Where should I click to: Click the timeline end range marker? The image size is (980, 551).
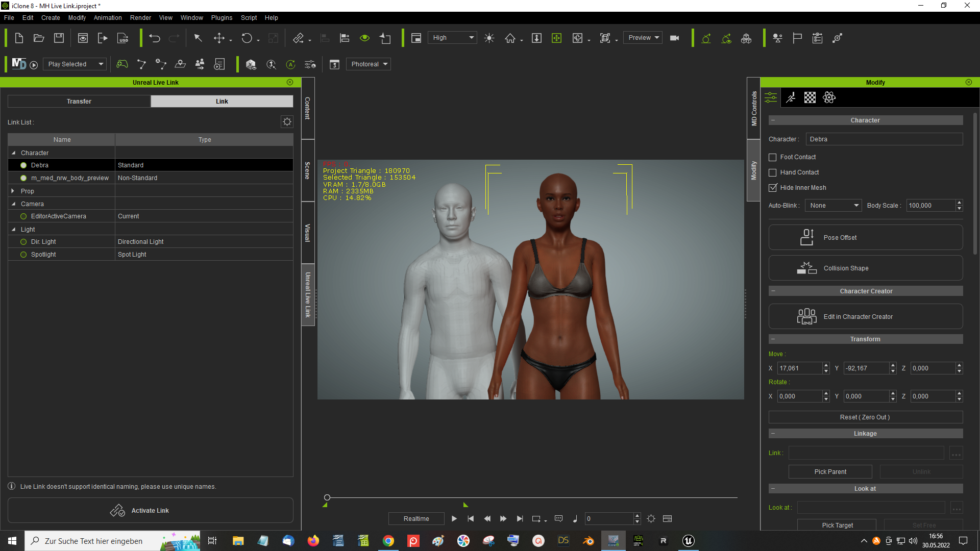point(465,505)
